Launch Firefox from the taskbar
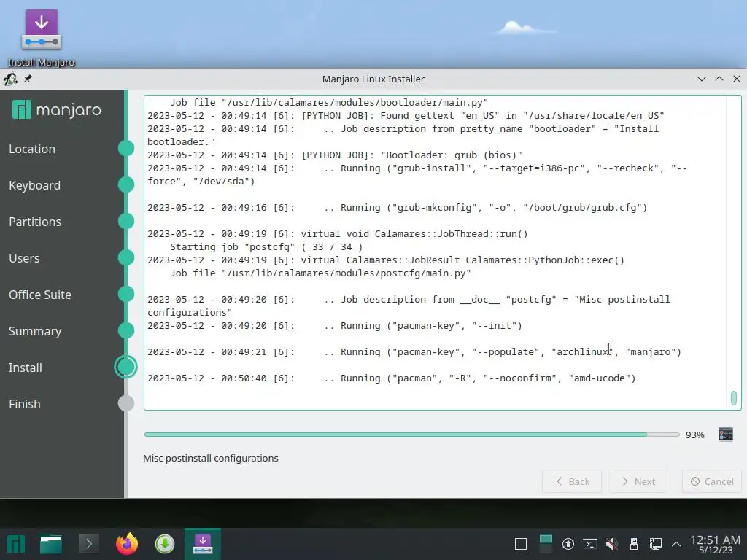This screenshot has width=747, height=560. [127, 544]
